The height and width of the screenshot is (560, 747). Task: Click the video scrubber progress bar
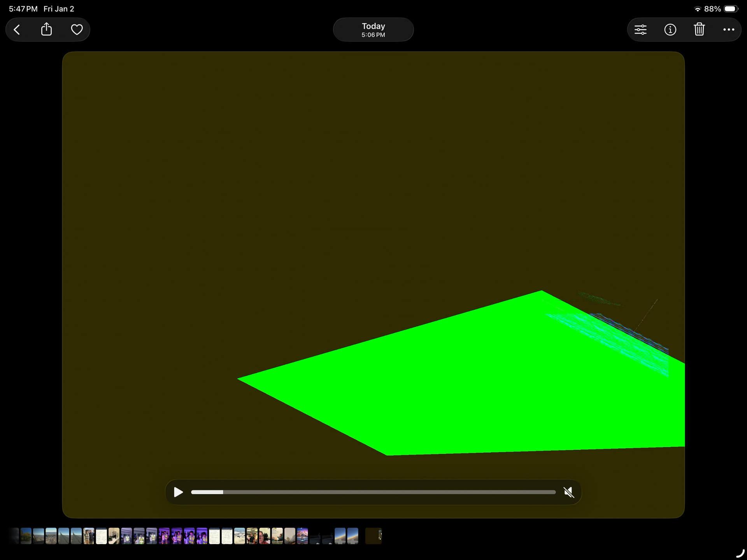[x=373, y=492]
